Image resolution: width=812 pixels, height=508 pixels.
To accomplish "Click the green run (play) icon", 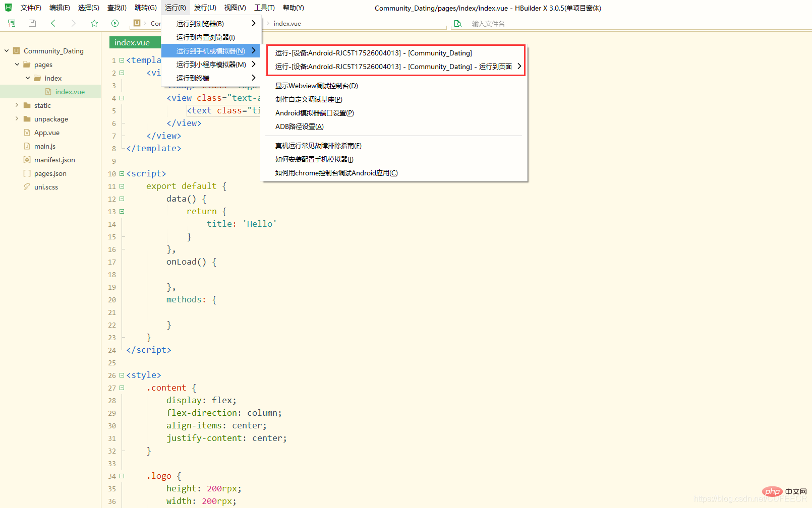I will coord(115,23).
